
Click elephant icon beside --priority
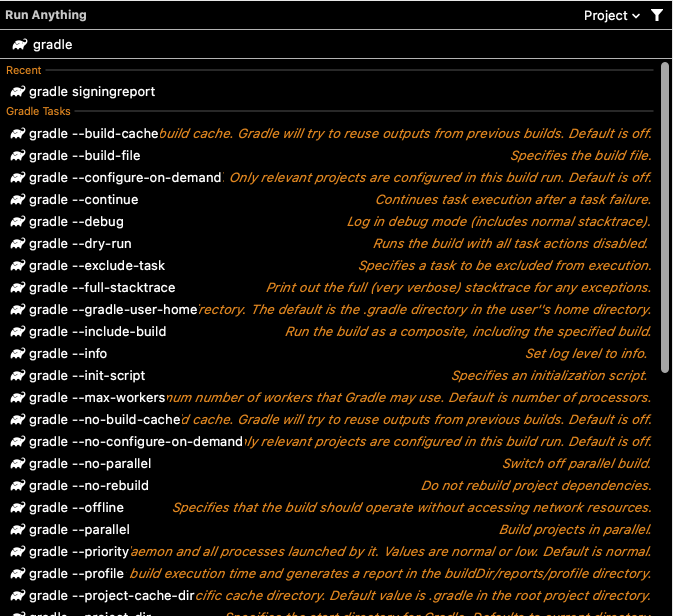click(x=18, y=551)
